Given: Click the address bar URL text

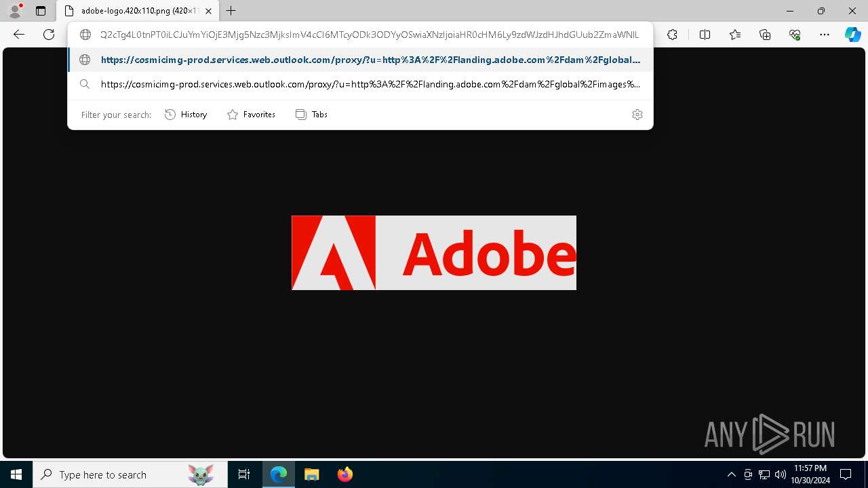Looking at the screenshot, I should point(370,35).
